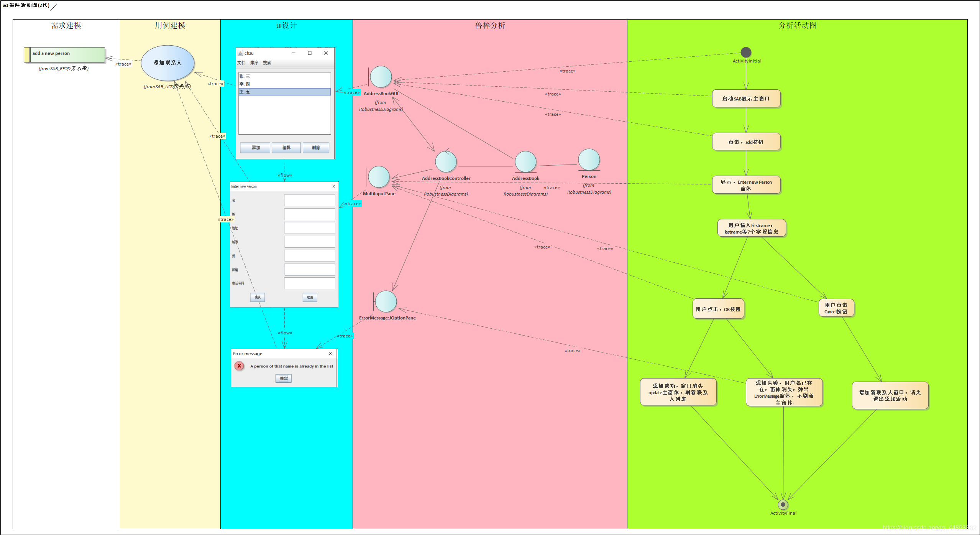
Task: Open the 文件 menu in chzu window
Action: [241, 63]
